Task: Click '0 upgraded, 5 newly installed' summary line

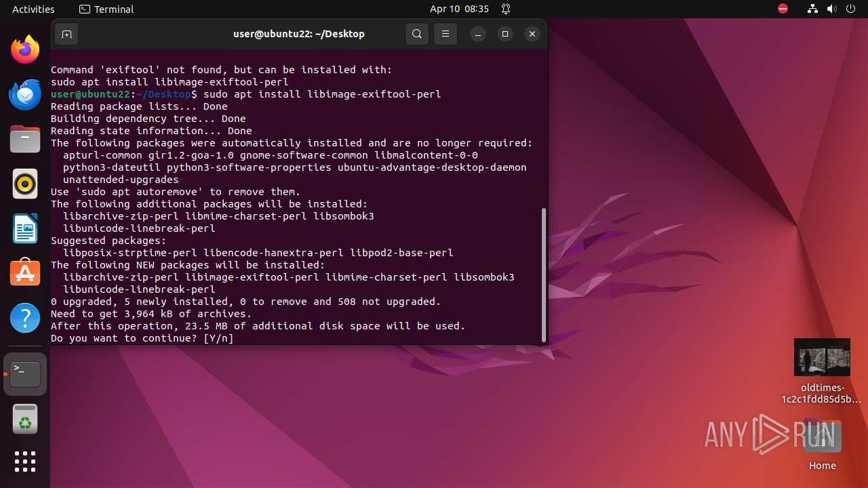Action: click(x=245, y=302)
